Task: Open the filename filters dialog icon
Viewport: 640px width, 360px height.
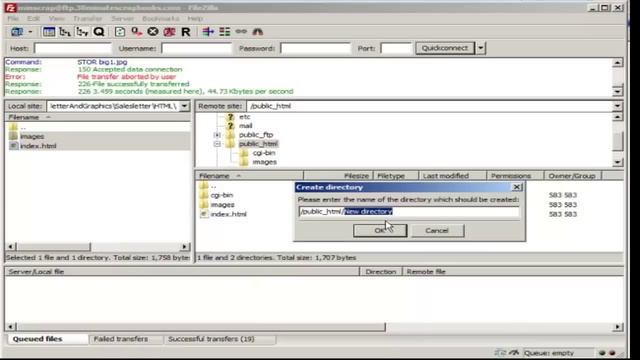Action: click(208, 32)
